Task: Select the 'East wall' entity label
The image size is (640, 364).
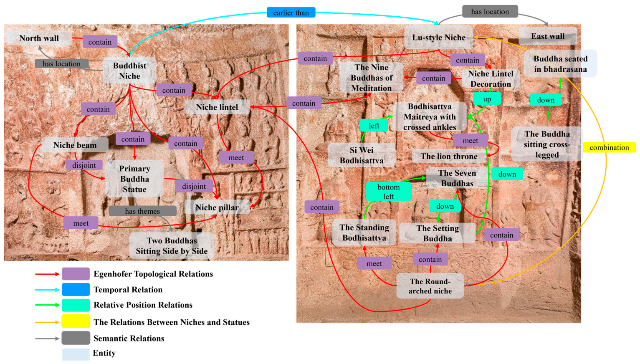Action: (x=548, y=36)
